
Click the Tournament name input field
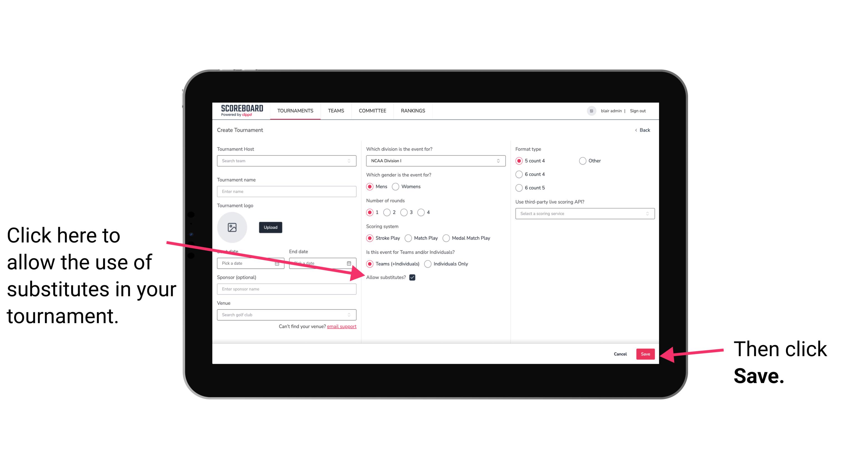point(286,191)
